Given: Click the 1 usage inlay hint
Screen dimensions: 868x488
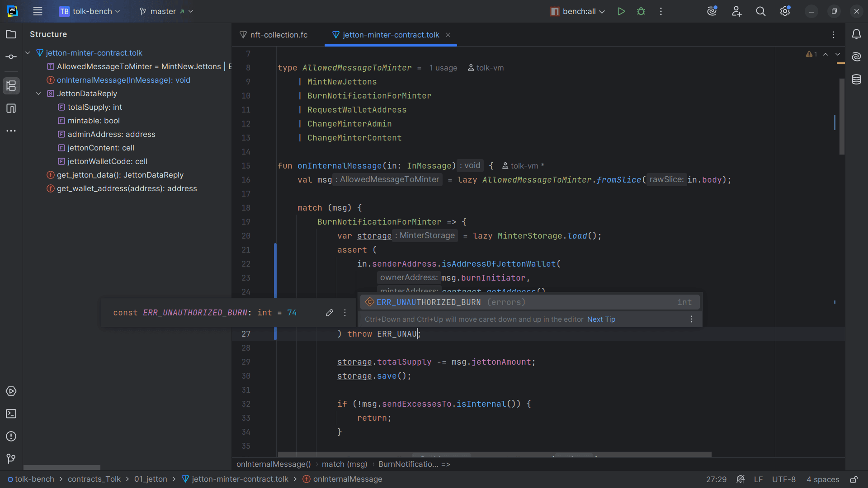Looking at the screenshot, I should click(443, 68).
